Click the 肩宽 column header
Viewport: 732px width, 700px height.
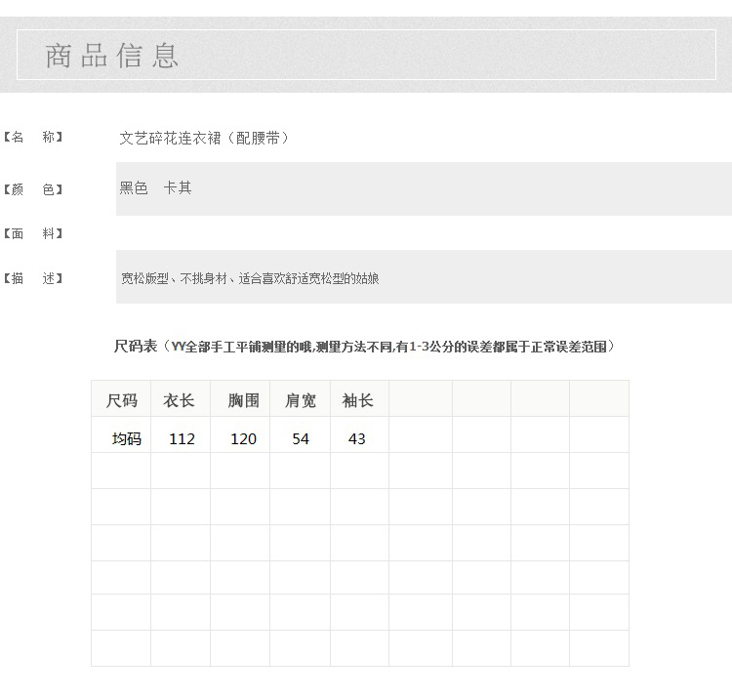pyautogui.click(x=300, y=400)
